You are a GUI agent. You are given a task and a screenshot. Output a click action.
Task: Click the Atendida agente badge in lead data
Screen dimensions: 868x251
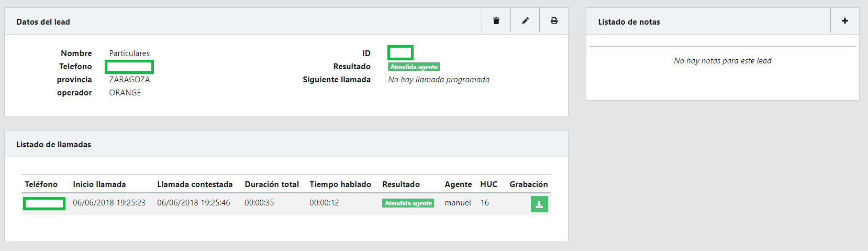[x=414, y=67]
